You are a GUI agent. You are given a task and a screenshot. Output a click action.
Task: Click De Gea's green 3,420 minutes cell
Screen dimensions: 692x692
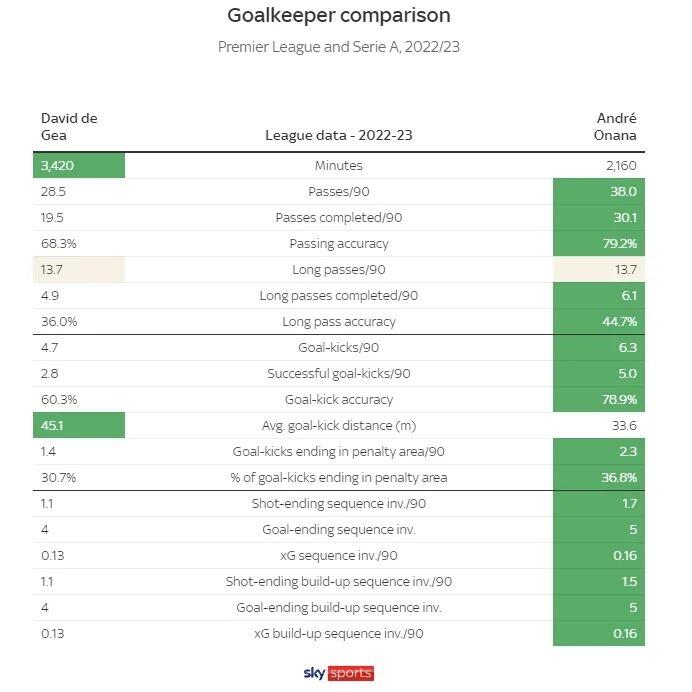click(x=79, y=166)
